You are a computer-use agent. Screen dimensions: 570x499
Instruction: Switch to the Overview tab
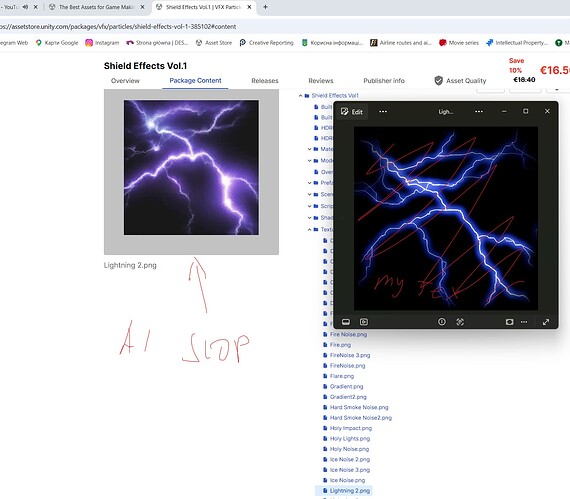pos(125,81)
